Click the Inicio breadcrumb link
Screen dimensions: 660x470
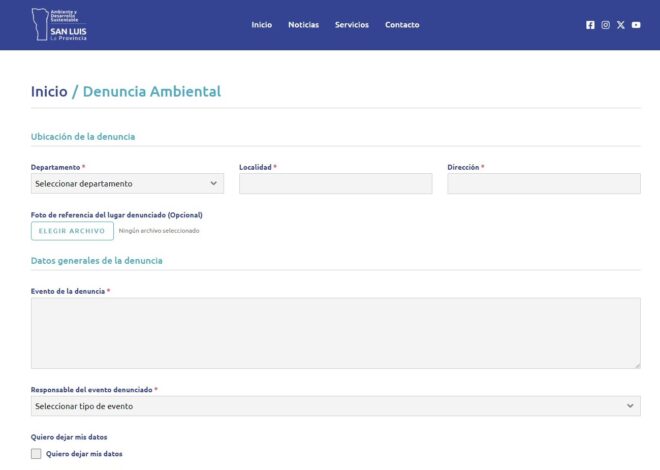49,91
